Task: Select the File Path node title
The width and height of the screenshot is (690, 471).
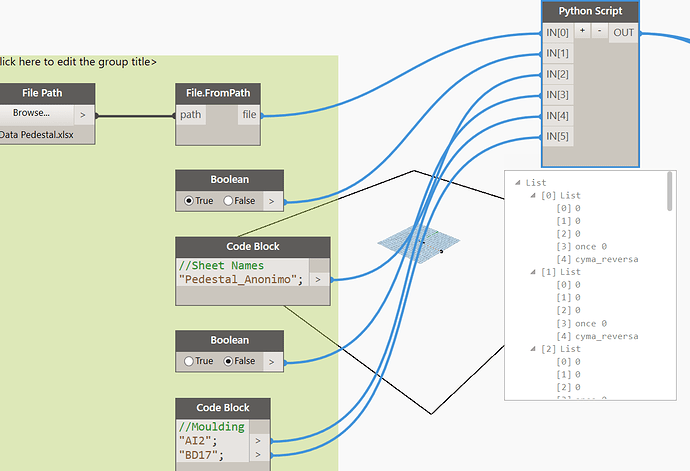Action: [x=42, y=93]
